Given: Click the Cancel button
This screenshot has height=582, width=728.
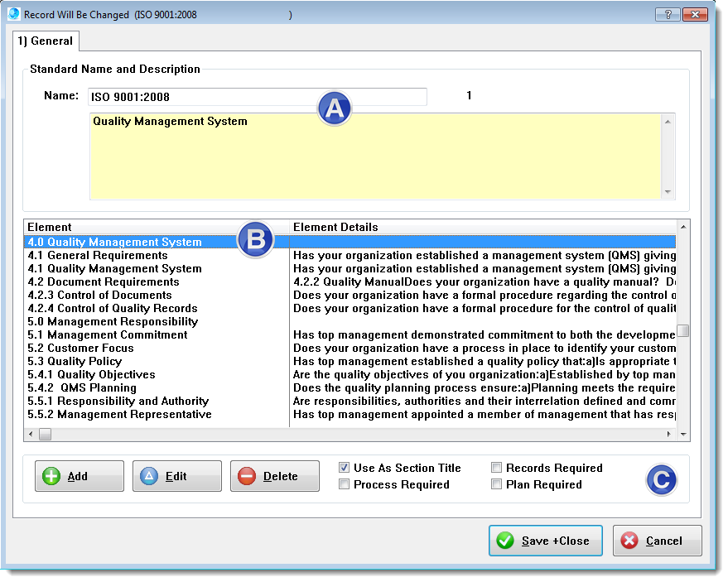Looking at the screenshot, I should click(657, 540).
